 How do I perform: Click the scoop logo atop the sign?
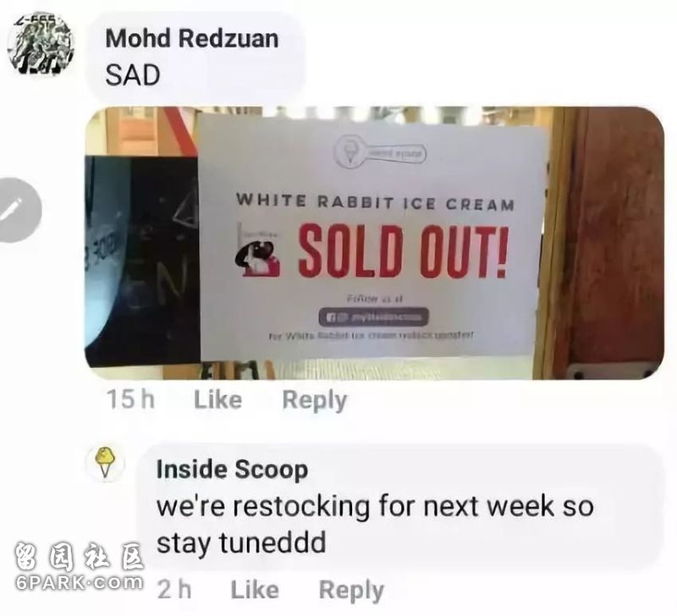point(382,151)
